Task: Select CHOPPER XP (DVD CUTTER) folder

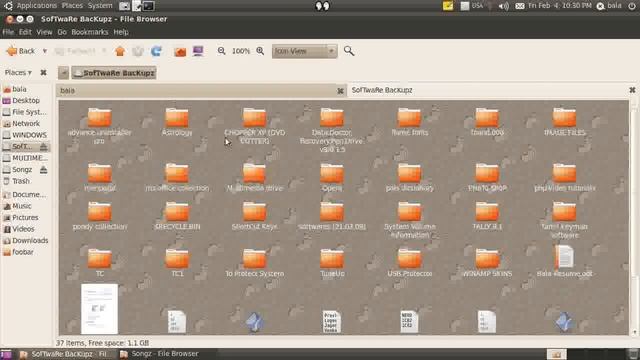Action: (254, 118)
